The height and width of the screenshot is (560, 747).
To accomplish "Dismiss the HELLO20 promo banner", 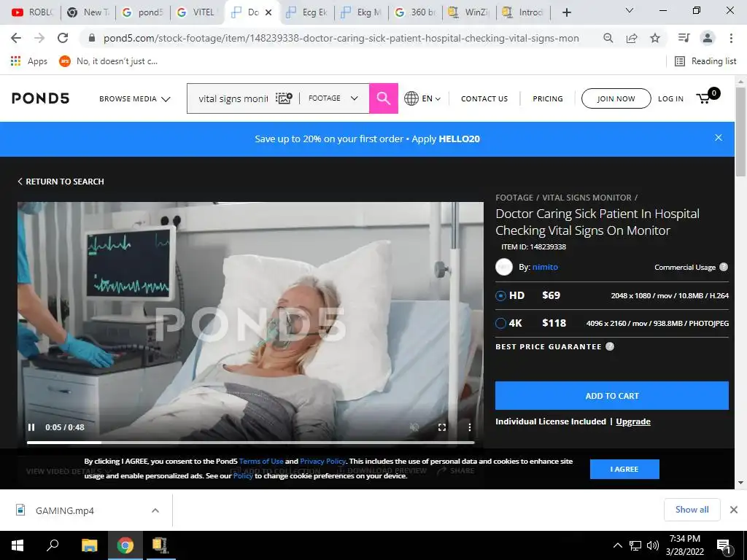I will tap(719, 138).
